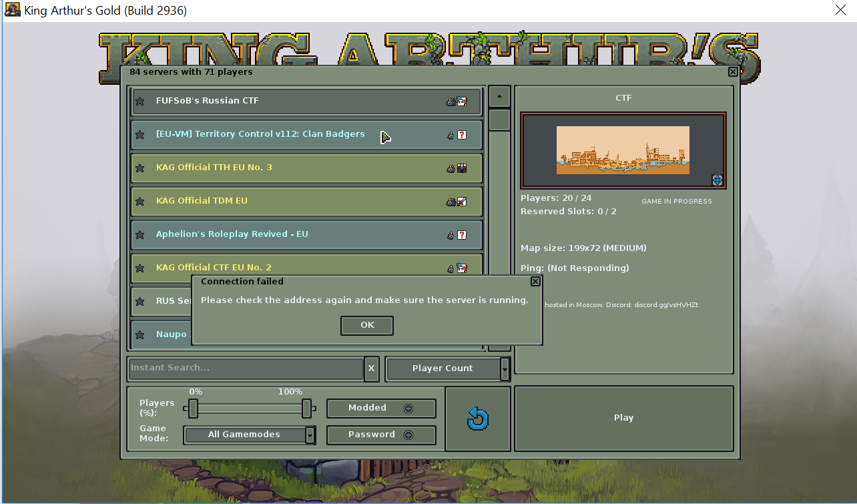The width and height of the screenshot is (857, 504).
Task: Close the Connection failed popup via X
Action: tap(535, 282)
